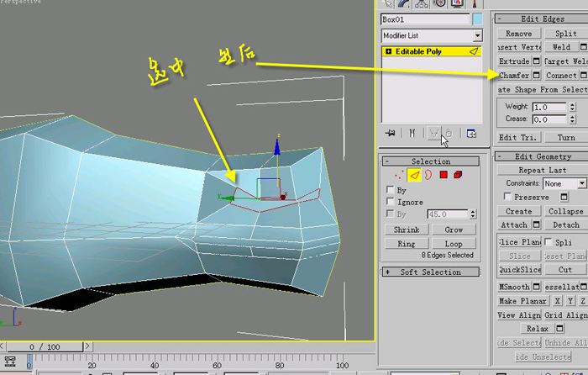Click the Grow selection button
The width and height of the screenshot is (588, 375).
pyautogui.click(x=454, y=230)
